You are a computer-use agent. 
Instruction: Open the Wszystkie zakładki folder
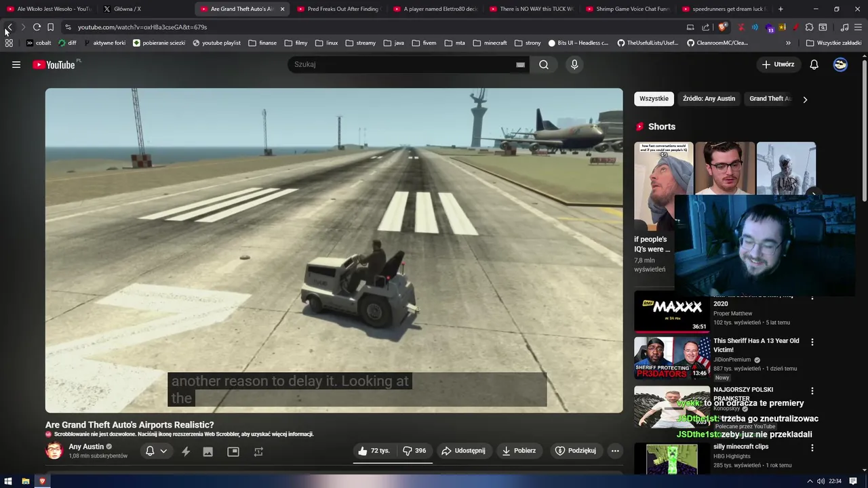[x=834, y=43]
